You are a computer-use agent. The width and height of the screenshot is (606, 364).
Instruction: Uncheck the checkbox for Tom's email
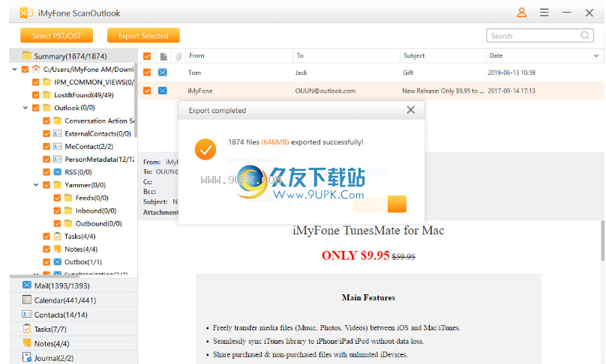coord(147,72)
